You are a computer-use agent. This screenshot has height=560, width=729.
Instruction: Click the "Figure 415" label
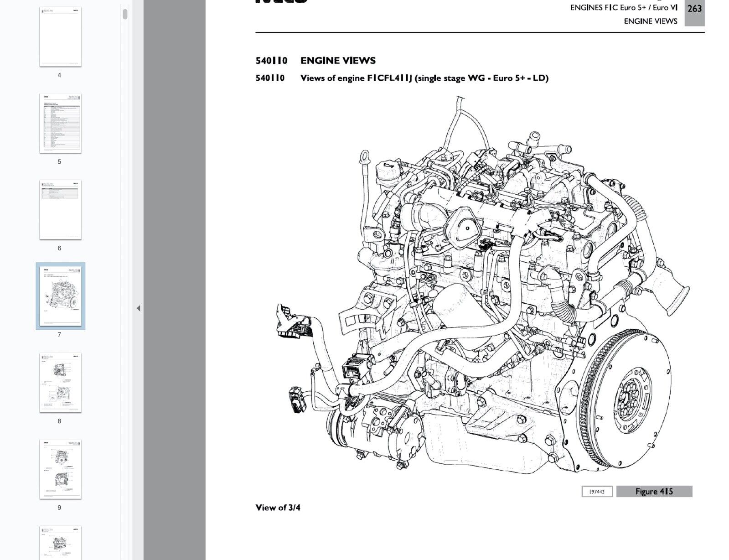point(654,491)
